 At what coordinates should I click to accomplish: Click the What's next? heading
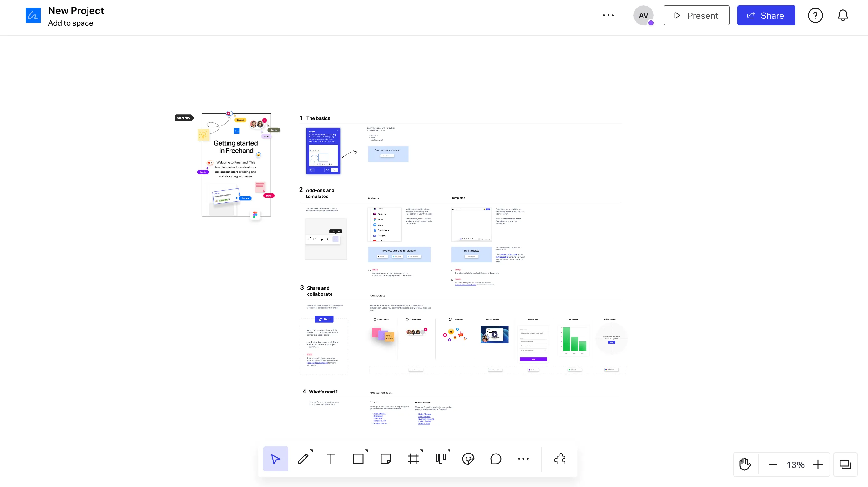tap(323, 392)
